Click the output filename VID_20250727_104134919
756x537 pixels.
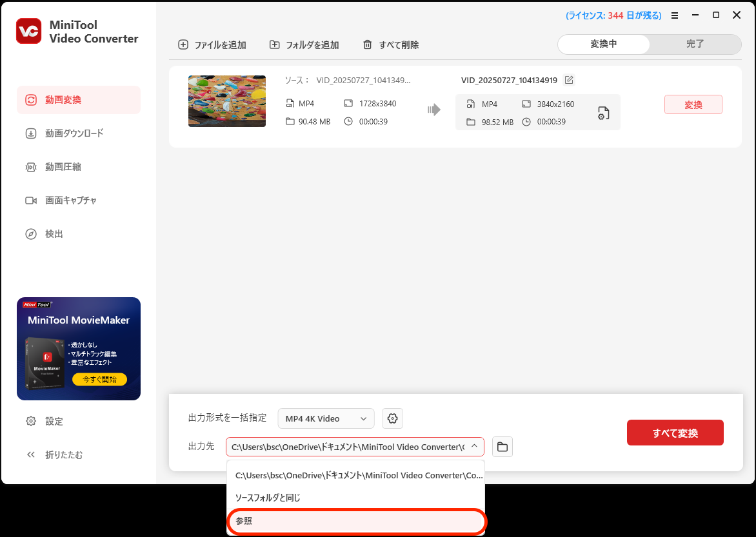tap(509, 81)
